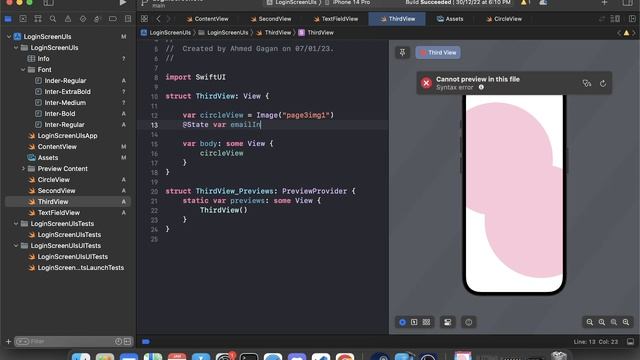Click the yellow warning icon in toolbar
640x360 pixels.
click(x=524, y=2)
